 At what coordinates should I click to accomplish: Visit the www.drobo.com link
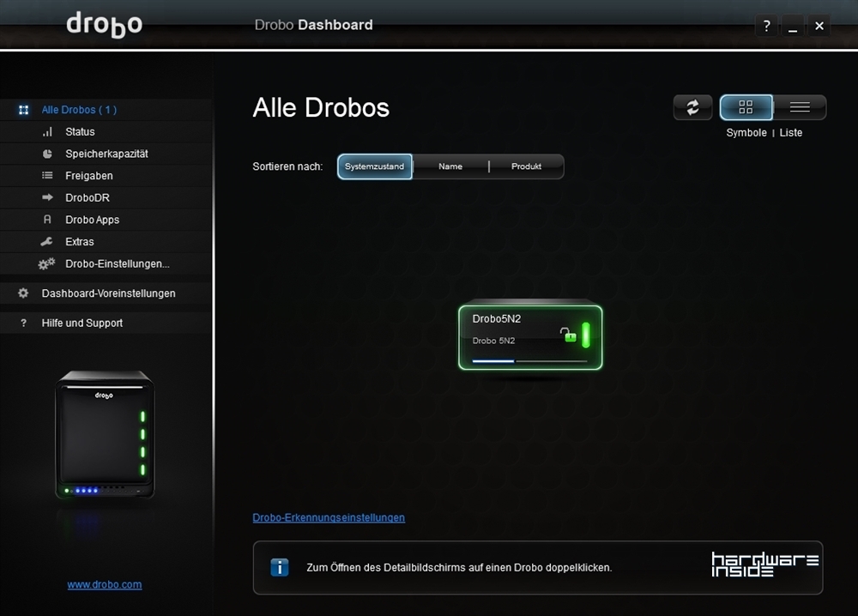point(105,584)
